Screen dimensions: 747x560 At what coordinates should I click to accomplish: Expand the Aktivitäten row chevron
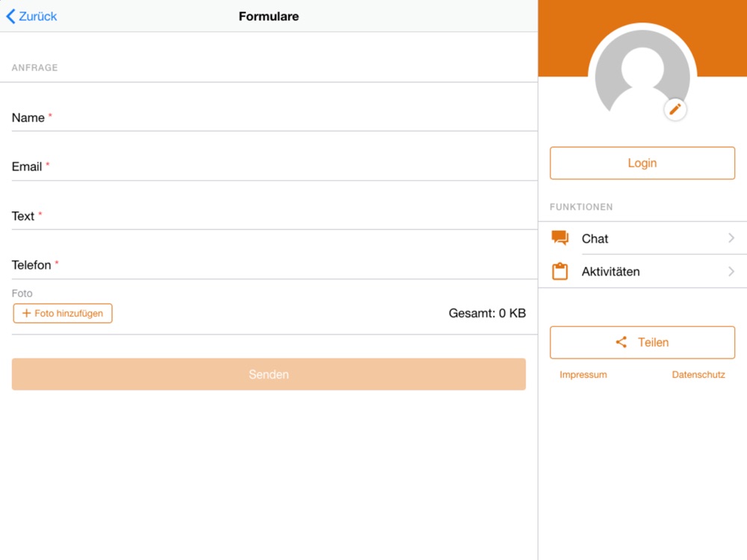coord(731,272)
